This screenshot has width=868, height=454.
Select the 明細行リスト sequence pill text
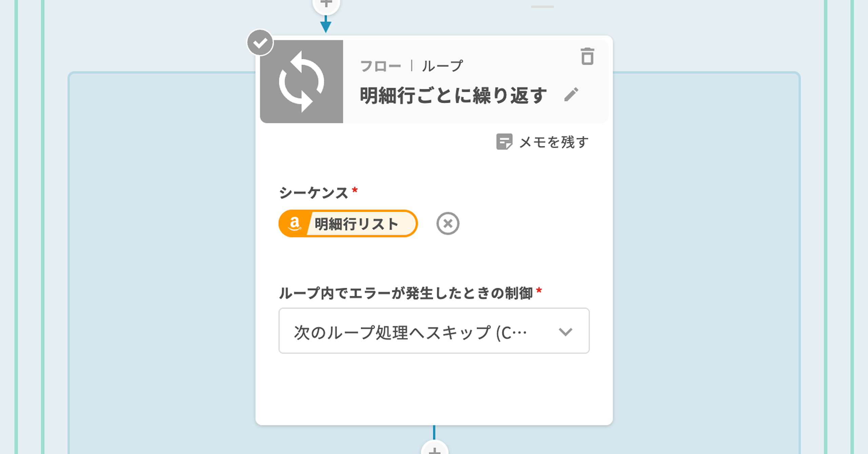point(356,224)
